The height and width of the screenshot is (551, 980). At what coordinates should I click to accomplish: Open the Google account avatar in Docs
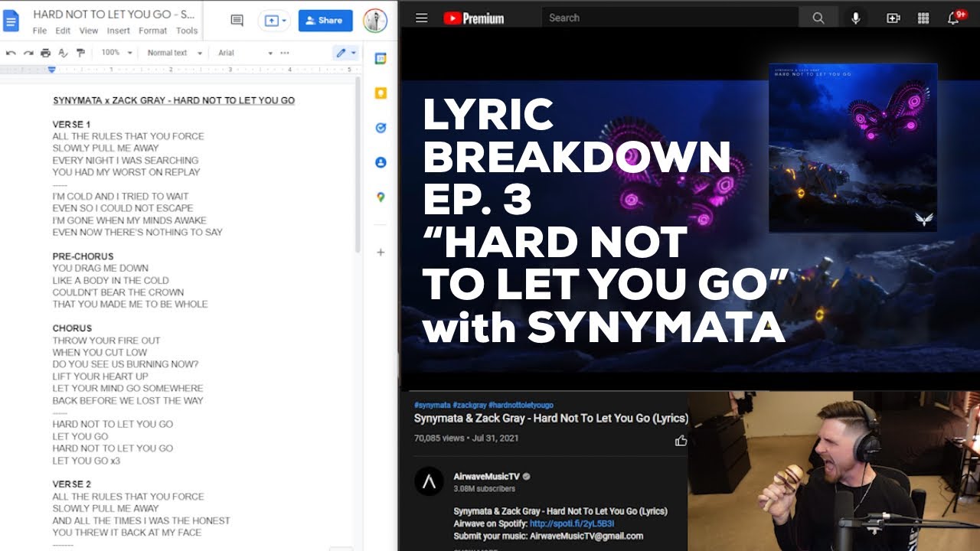[x=375, y=21]
